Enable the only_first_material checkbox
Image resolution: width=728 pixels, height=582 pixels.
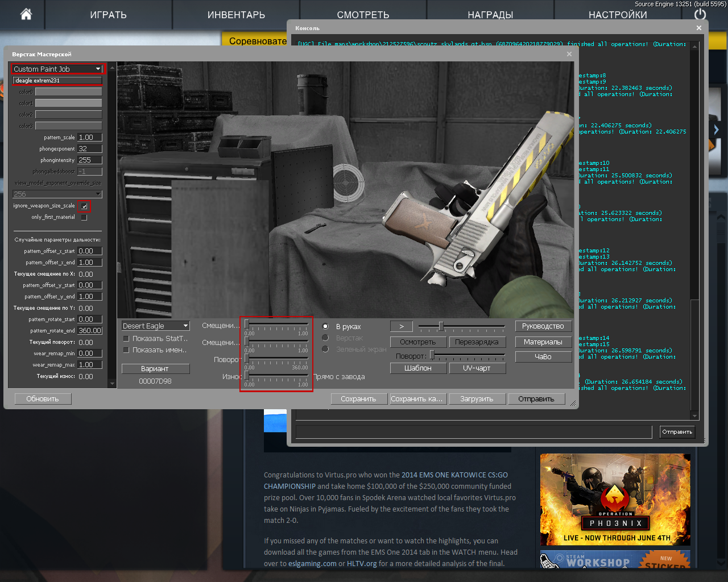[84, 217]
